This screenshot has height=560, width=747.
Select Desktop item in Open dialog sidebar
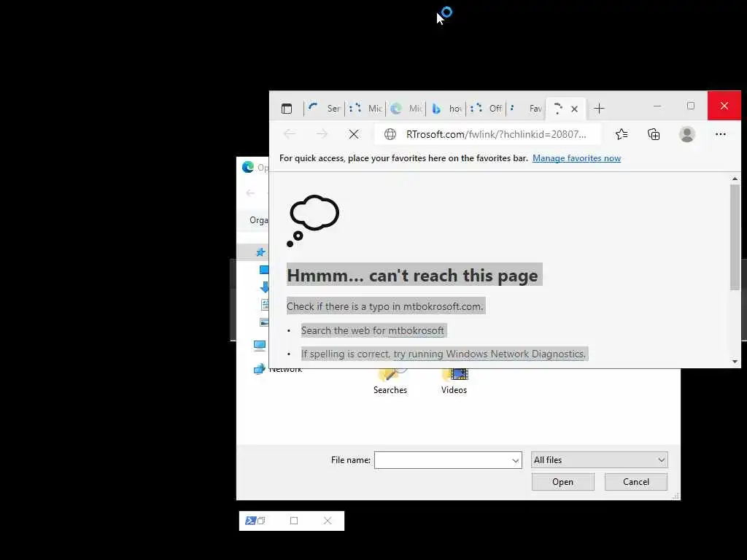click(264, 270)
